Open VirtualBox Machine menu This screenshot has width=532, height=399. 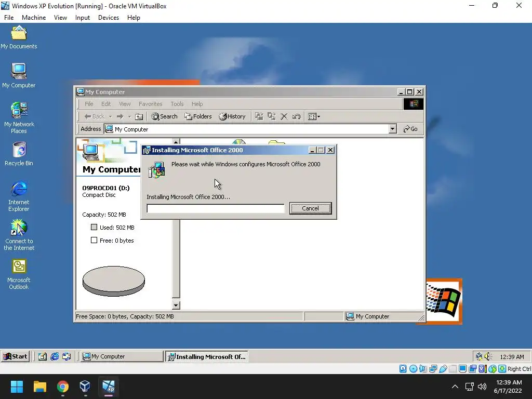[34, 18]
